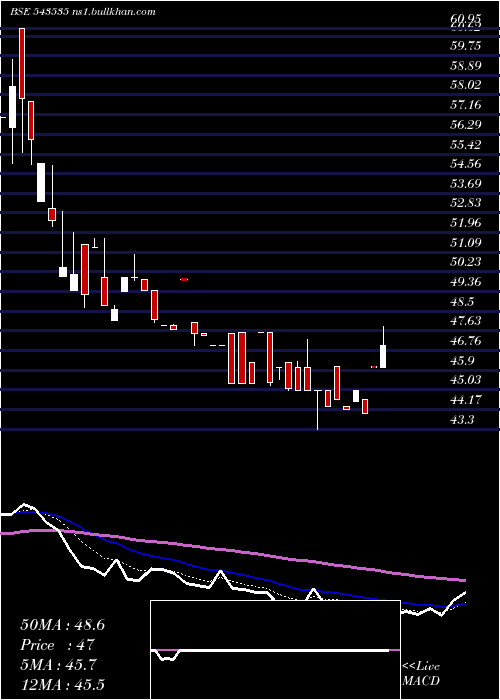500x700 pixels.
Task: Click the 58.89 price level label
Action: coord(466,66)
